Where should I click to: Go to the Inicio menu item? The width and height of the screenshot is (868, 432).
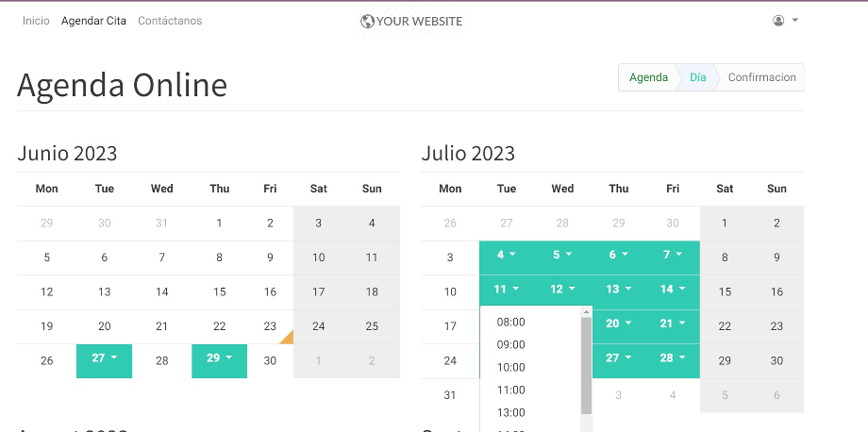pos(36,21)
